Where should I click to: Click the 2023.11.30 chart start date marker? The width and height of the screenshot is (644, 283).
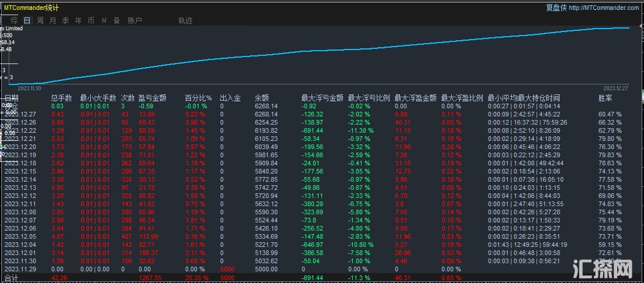click(29, 88)
